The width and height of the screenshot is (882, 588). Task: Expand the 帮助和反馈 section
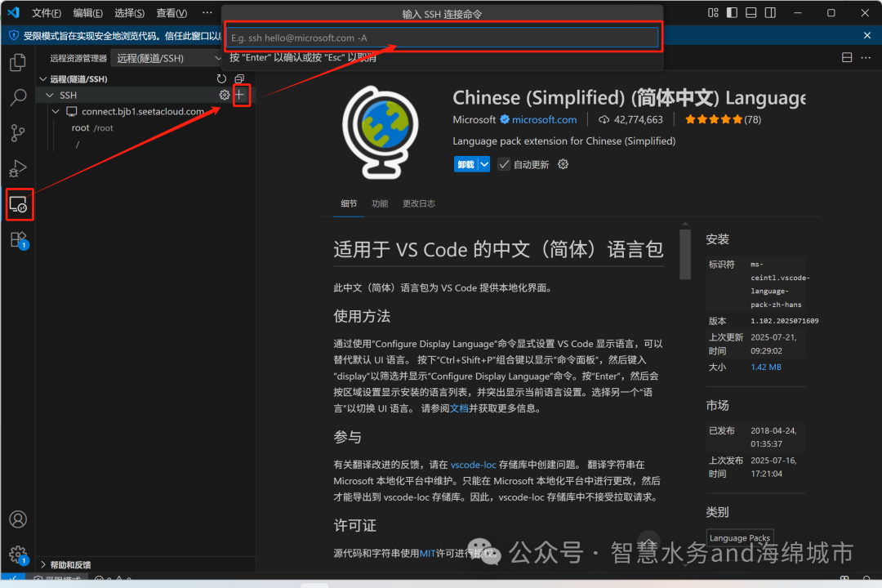pyautogui.click(x=43, y=564)
